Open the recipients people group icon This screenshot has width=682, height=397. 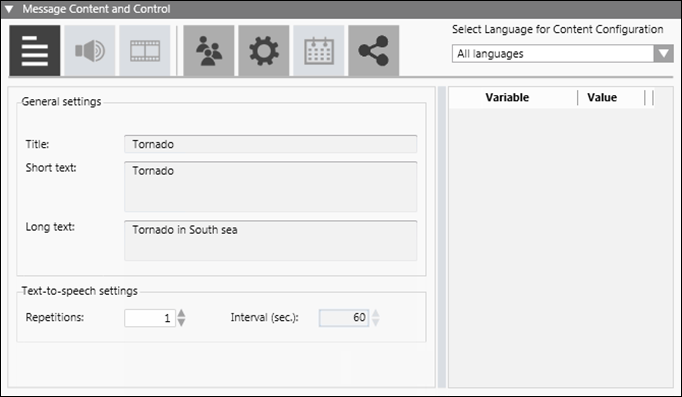(209, 50)
